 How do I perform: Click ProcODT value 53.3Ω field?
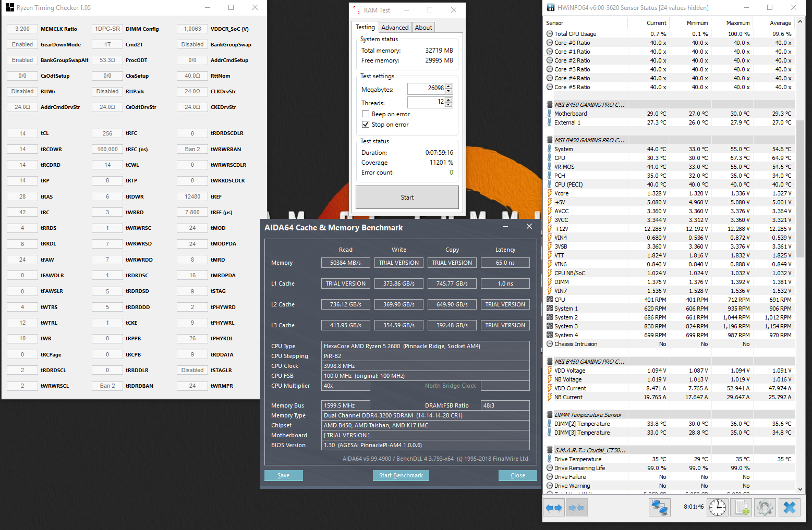(x=107, y=60)
